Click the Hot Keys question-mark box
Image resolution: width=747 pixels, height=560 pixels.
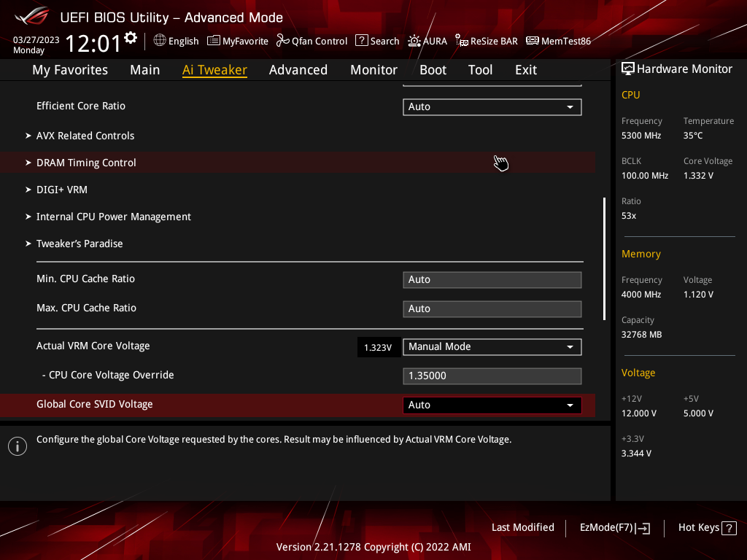[x=729, y=528]
